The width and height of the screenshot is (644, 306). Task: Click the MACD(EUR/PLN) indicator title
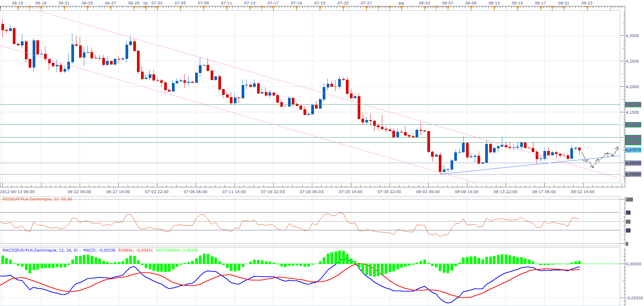point(41,250)
